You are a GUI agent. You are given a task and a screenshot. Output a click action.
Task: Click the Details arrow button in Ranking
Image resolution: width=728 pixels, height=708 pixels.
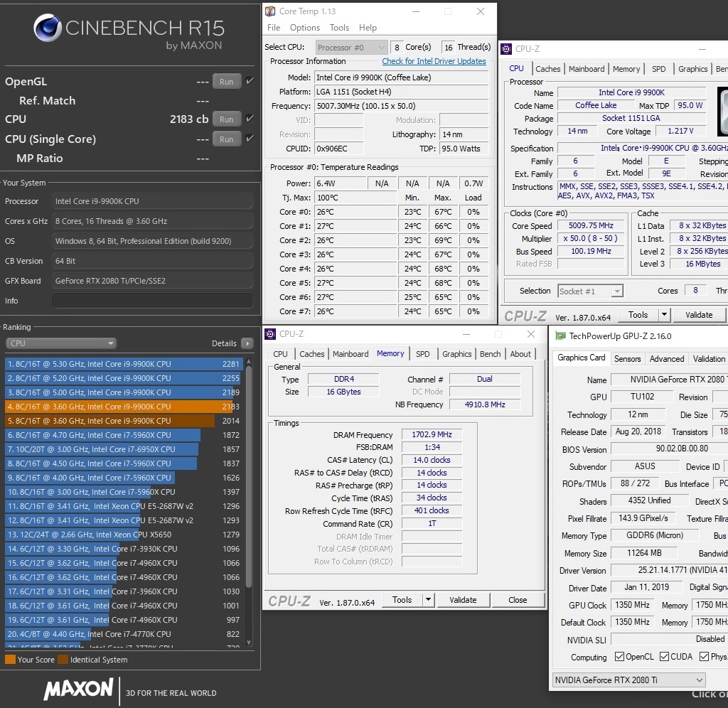247,343
